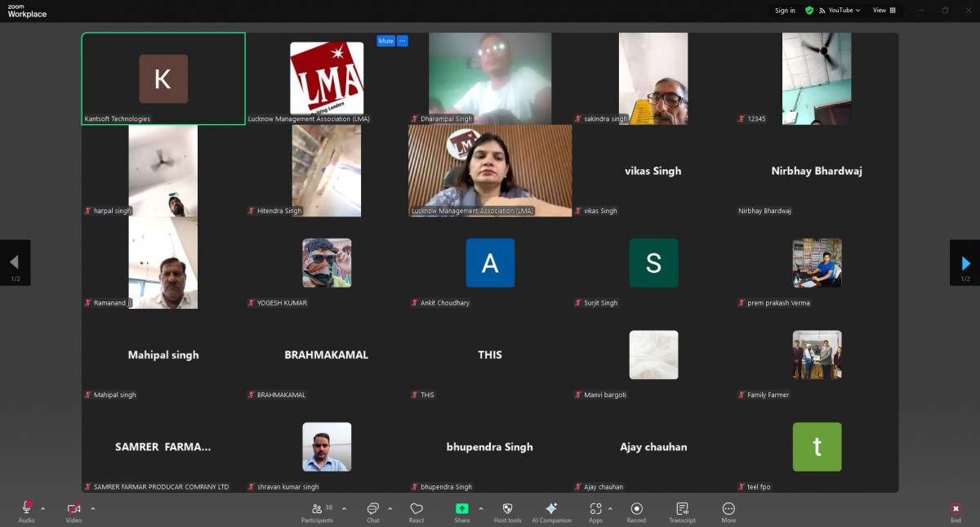Viewport: 980px width, 527px height.
Task: Click the red End meeting button
Action: click(x=955, y=512)
